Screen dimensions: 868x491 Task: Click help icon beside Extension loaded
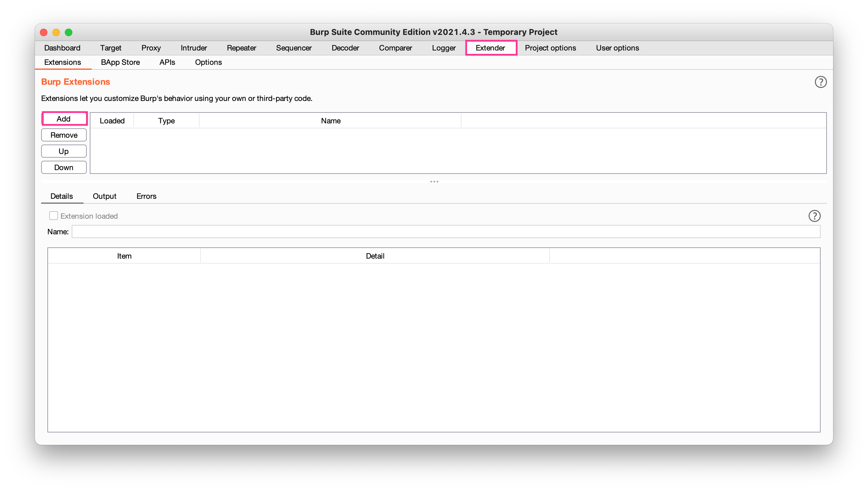tap(814, 216)
